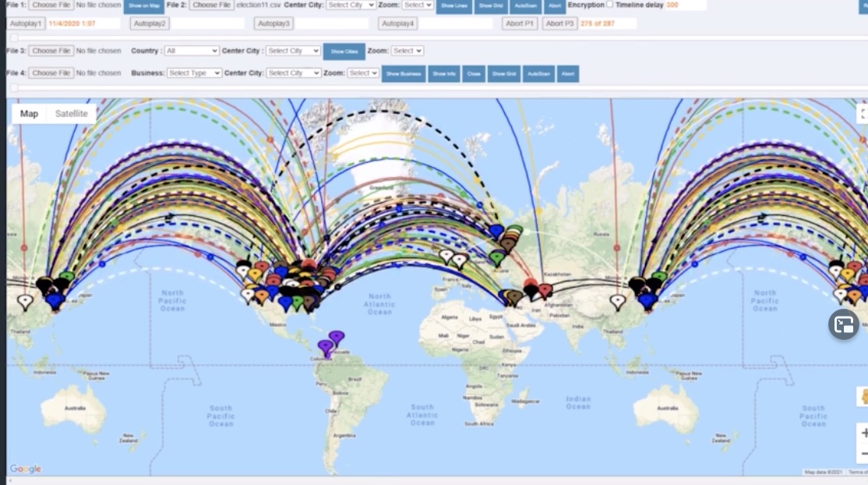Image resolution: width=868 pixels, height=485 pixels.
Task: Switch to the Satellite view tab
Action: 72,114
